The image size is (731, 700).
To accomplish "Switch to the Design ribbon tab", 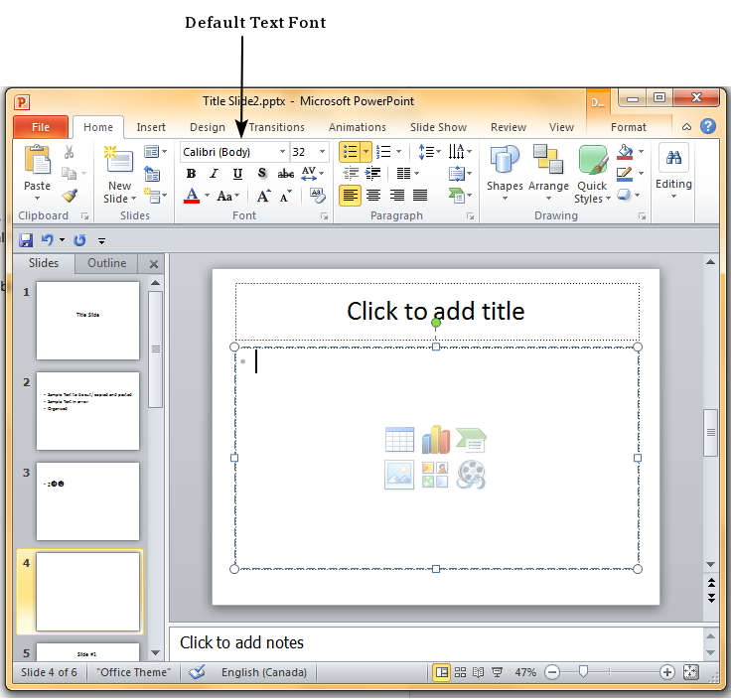I will (x=208, y=127).
